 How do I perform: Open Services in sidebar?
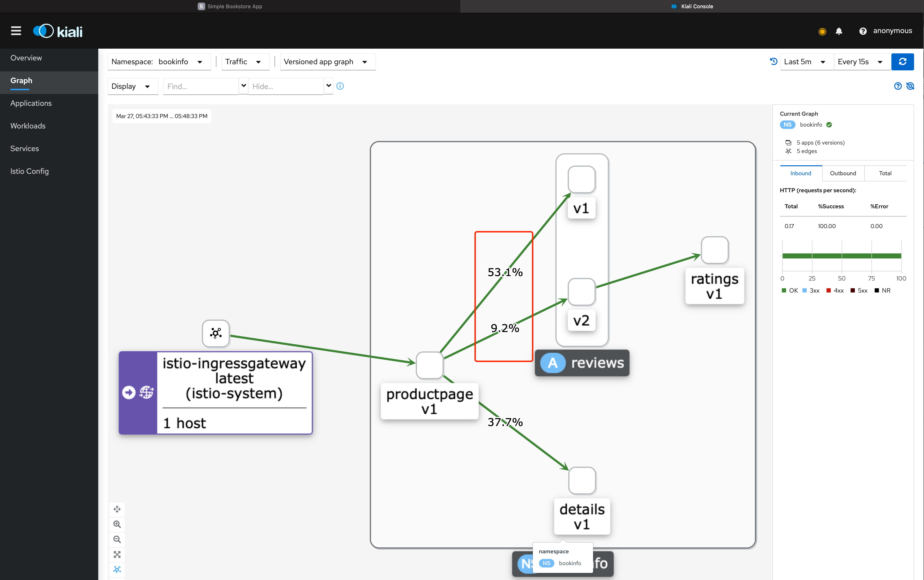click(x=49, y=149)
